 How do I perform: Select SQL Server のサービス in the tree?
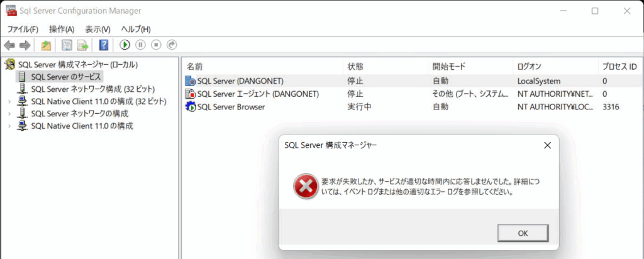coord(65,77)
